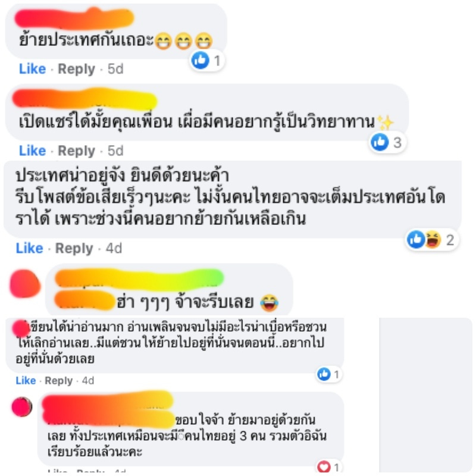
Task: Reply to the small-text comment posted 4d ago
Action: point(58,381)
